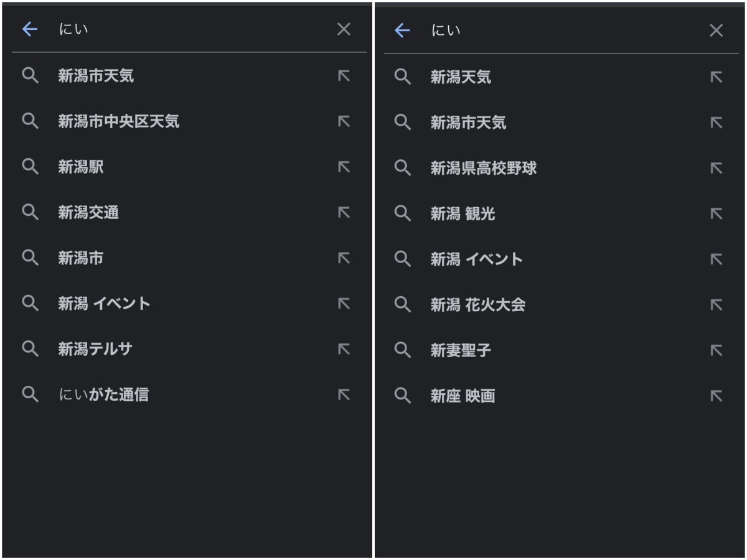Insert 新座 映画 suggestion using its arrow icon

point(716,396)
